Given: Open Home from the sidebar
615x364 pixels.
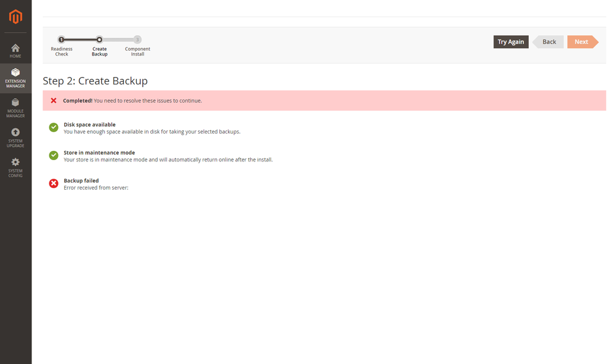Looking at the screenshot, I should click(15, 51).
